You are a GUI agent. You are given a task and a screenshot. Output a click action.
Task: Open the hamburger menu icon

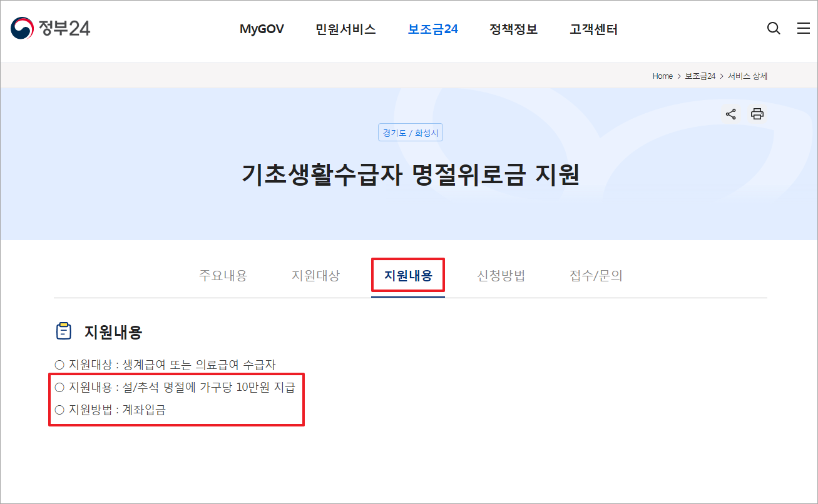point(804,28)
